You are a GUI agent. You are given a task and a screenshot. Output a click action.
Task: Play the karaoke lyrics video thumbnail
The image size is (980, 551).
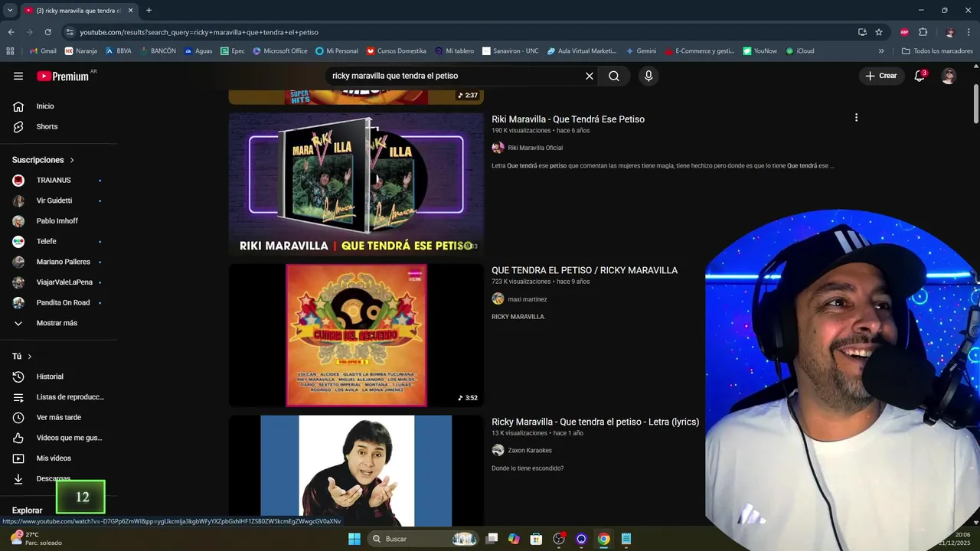pos(356,471)
